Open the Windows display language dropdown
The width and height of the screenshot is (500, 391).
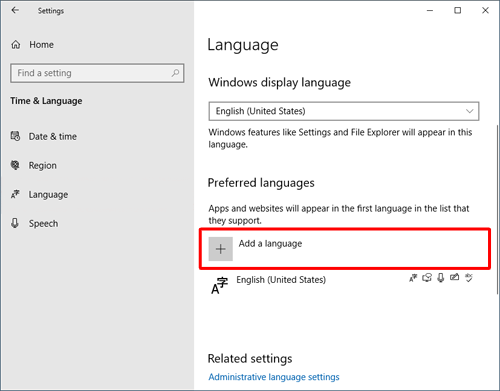click(x=344, y=111)
